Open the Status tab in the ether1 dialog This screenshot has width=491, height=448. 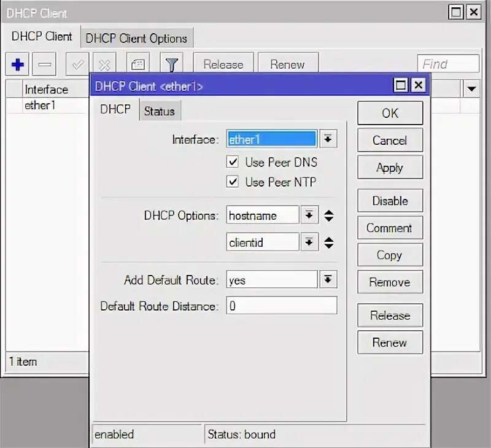pyautogui.click(x=160, y=111)
